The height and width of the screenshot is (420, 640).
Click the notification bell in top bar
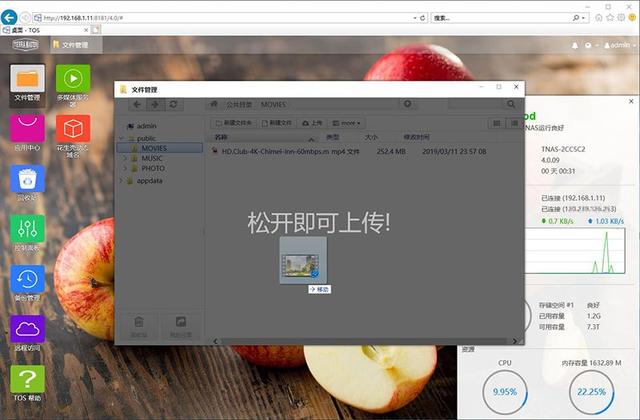coord(575,45)
